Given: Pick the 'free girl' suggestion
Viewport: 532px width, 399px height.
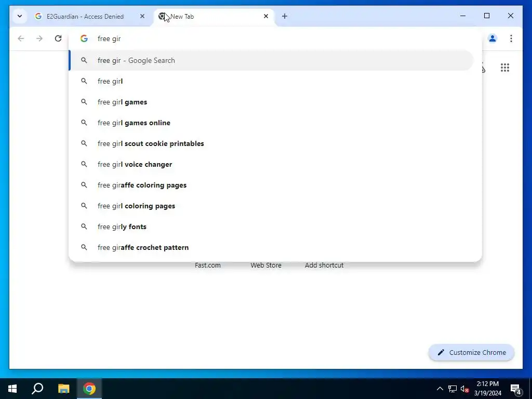Looking at the screenshot, I should point(271,81).
